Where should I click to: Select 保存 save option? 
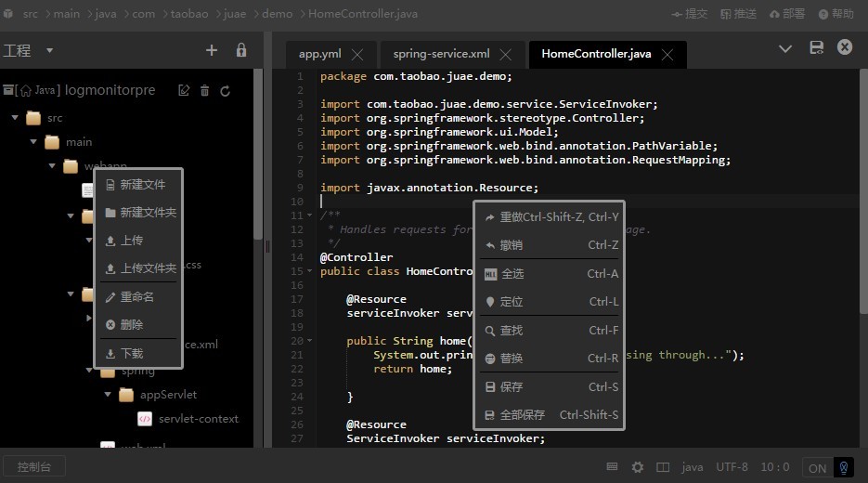pyautogui.click(x=550, y=386)
